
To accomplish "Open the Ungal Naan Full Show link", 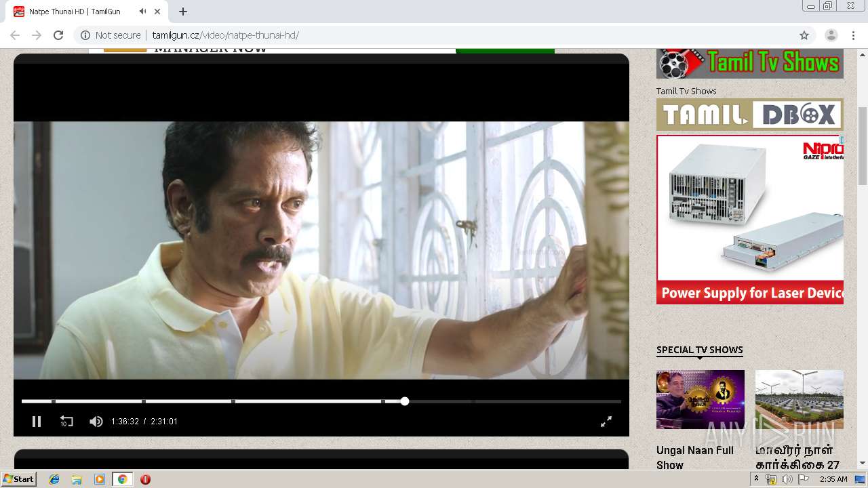I will [x=695, y=457].
